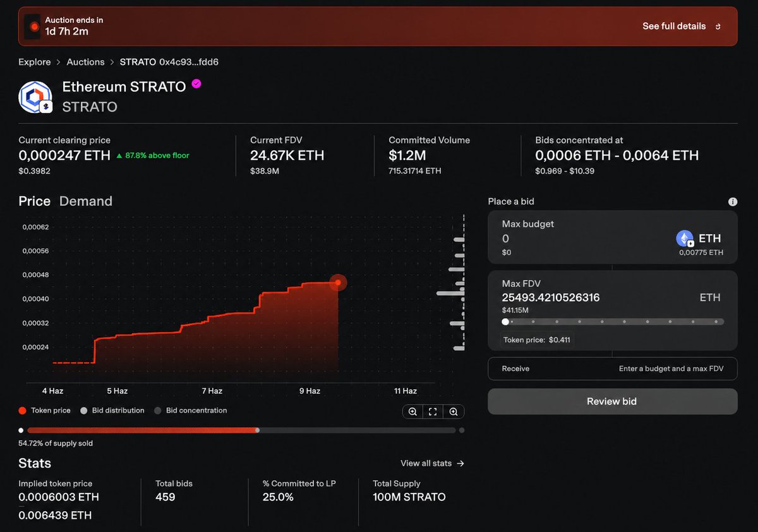This screenshot has height=532, width=758.
Task: Click the red current price marker on chart
Action: tap(338, 282)
